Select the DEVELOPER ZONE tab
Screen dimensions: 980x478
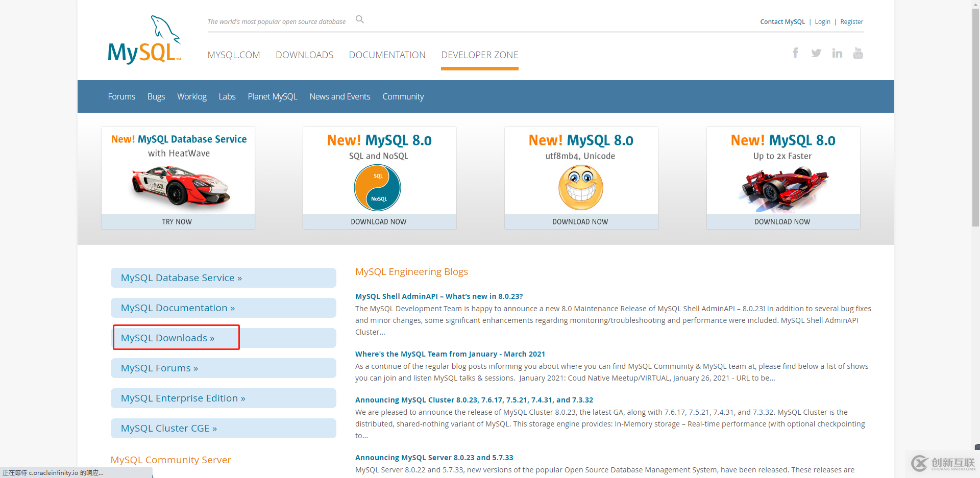tap(480, 55)
